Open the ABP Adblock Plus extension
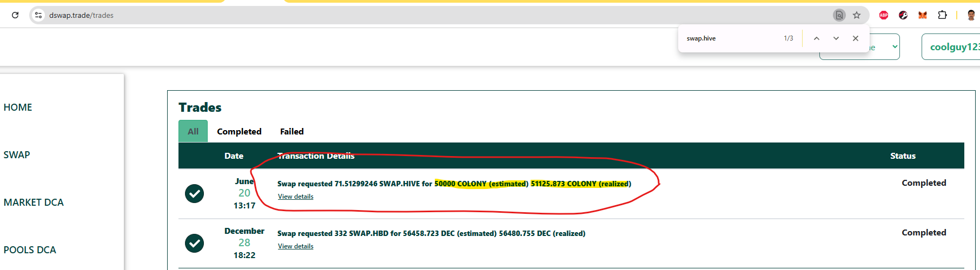This screenshot has width=980, height=270. (x=884, y=15)
